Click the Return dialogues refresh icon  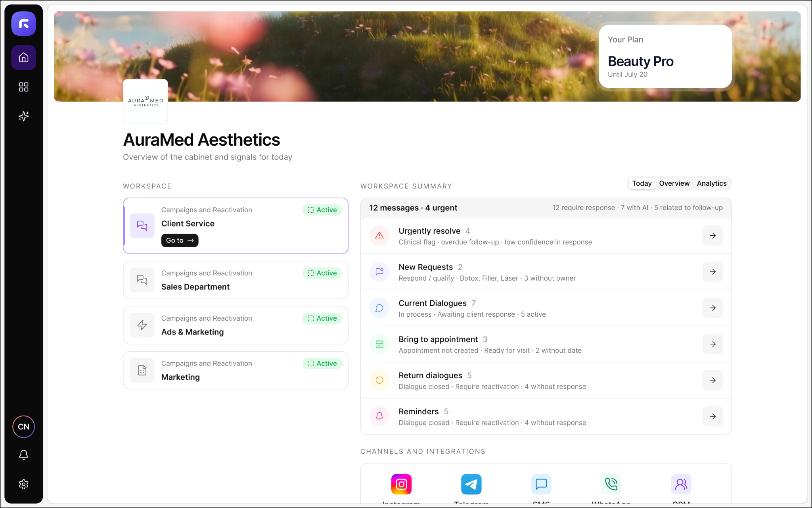tap(379, 380)
